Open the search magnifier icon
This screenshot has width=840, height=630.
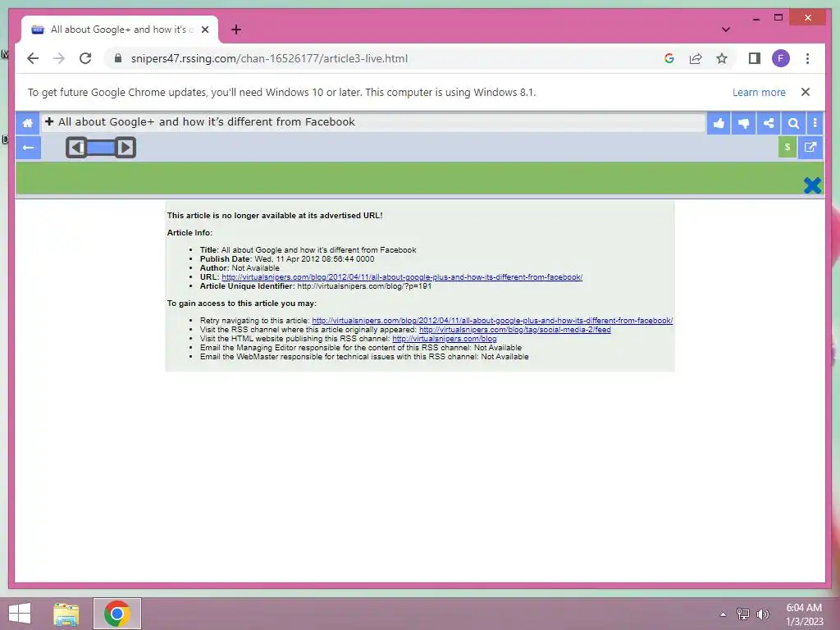coord(793,123)
